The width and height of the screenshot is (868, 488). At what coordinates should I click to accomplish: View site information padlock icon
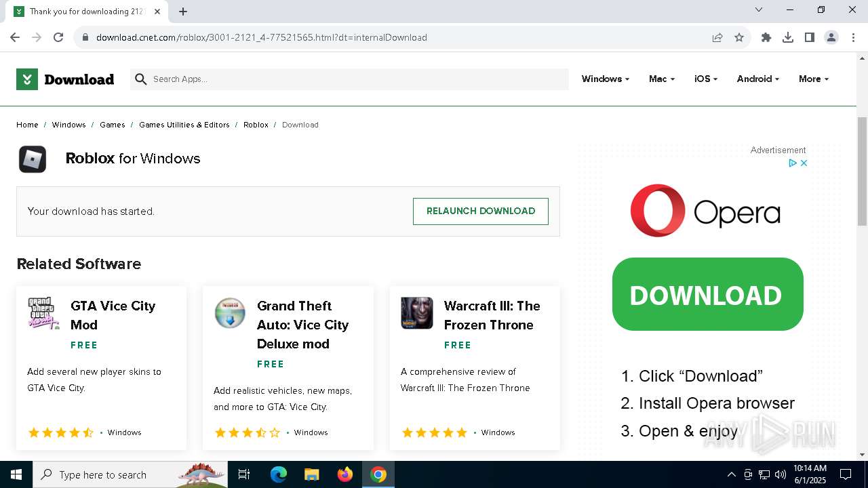[x=85, y=37]
